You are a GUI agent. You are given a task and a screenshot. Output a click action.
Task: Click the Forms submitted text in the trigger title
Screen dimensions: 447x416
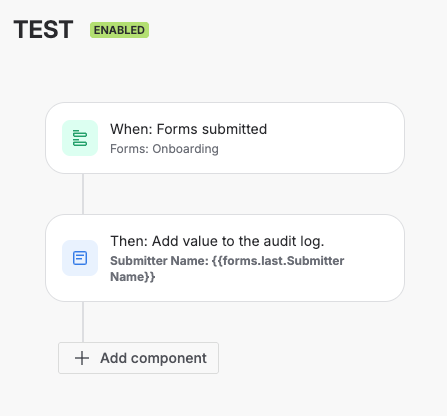point(212,129)
